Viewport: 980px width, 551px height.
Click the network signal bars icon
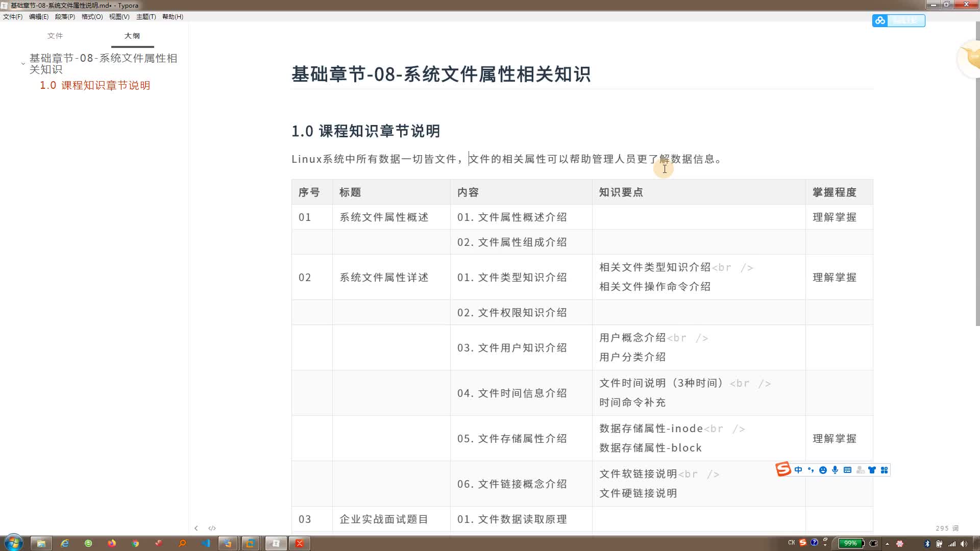(952, 544)
